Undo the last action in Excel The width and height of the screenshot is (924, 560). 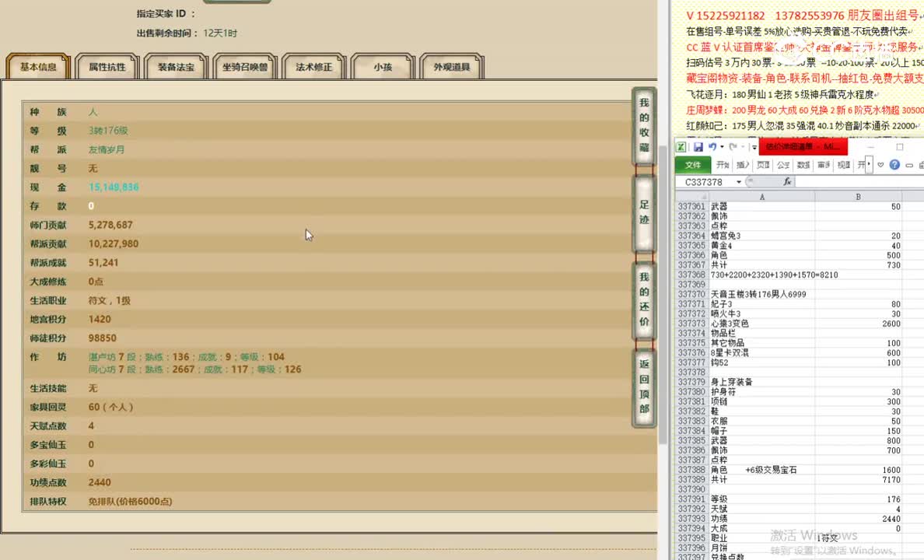[711, 146]
